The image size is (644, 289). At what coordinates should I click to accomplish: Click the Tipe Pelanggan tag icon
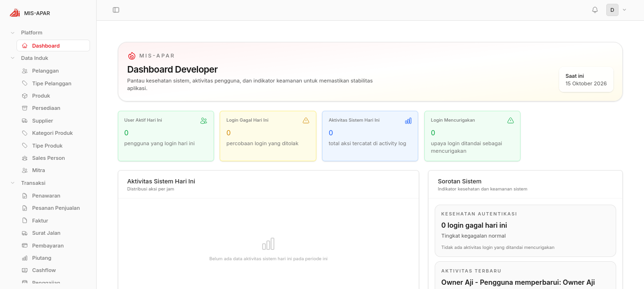click(x=25, y=83)
